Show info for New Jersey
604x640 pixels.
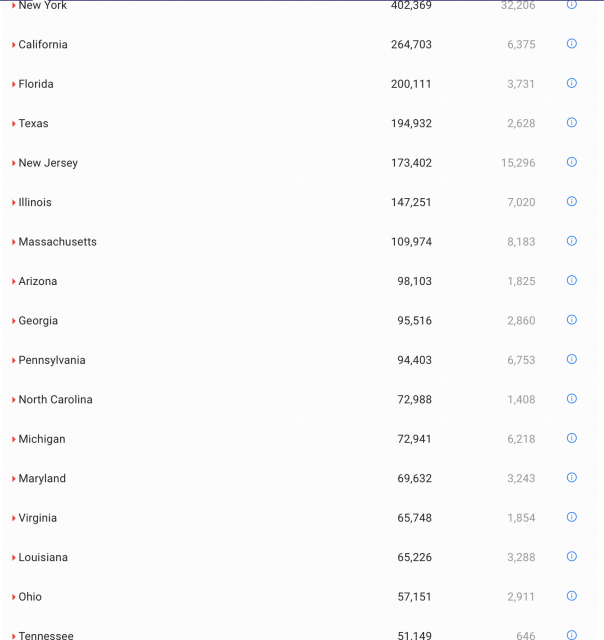point(572,162)
